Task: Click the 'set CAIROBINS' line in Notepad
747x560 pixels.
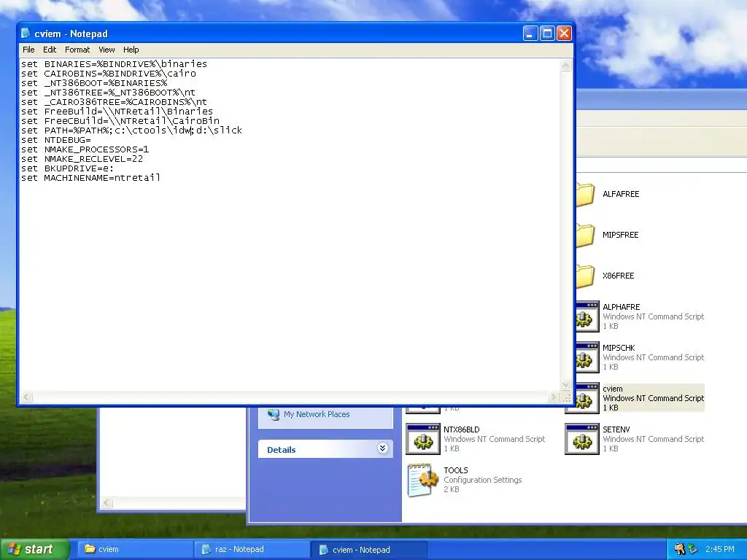Action: [x=109, y=74]
